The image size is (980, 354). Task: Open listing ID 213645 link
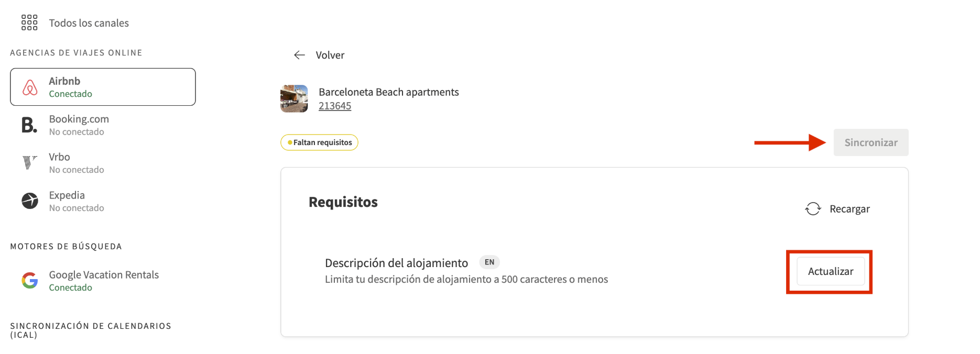point(335,106)
